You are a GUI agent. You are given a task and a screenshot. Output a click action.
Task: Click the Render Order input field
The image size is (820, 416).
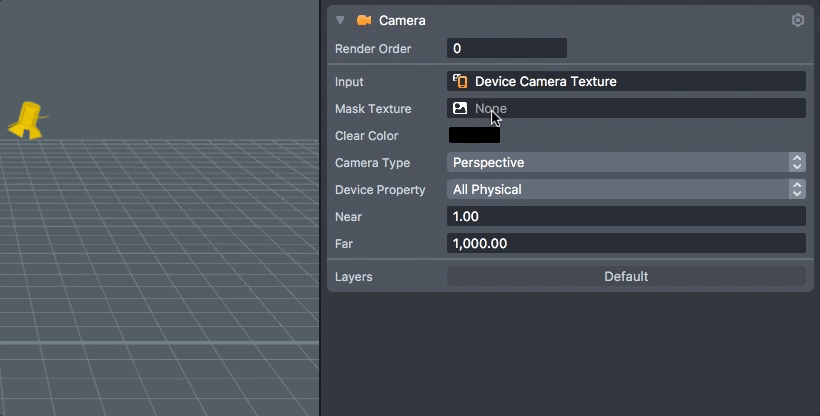pyautogui.click(x=507, y=48)
